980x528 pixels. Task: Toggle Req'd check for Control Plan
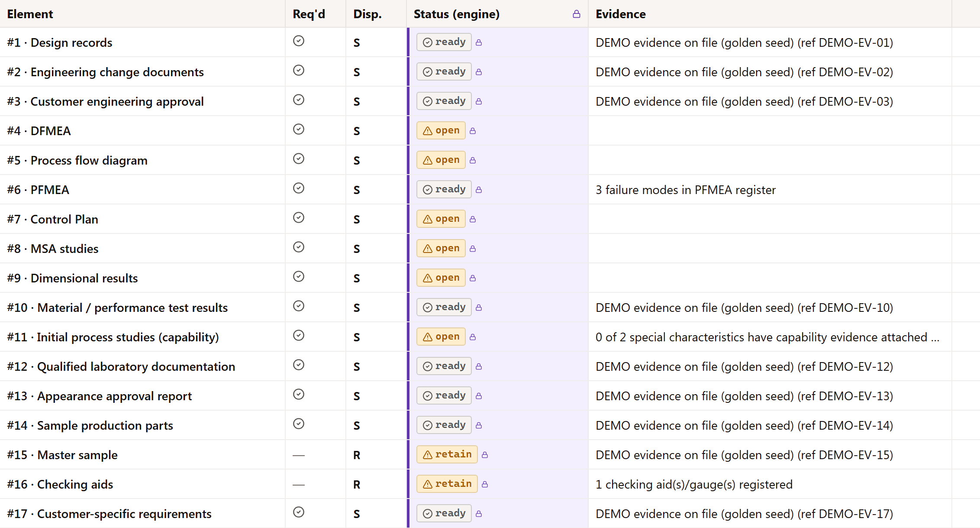299,217
